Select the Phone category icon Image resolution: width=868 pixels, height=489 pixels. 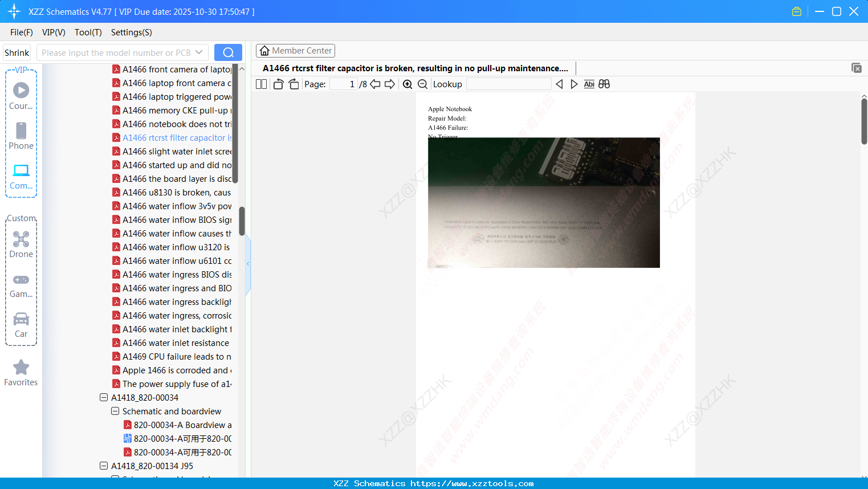[21, 136]
